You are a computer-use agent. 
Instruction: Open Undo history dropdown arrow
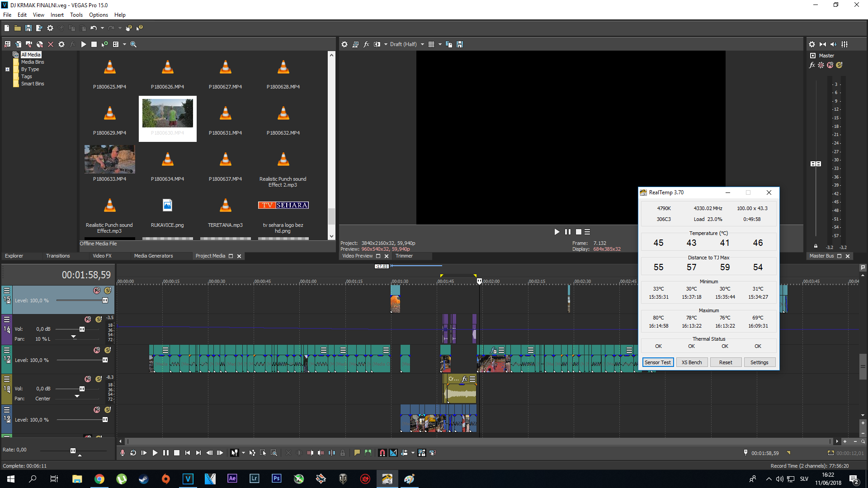click(x=102, y=28)
